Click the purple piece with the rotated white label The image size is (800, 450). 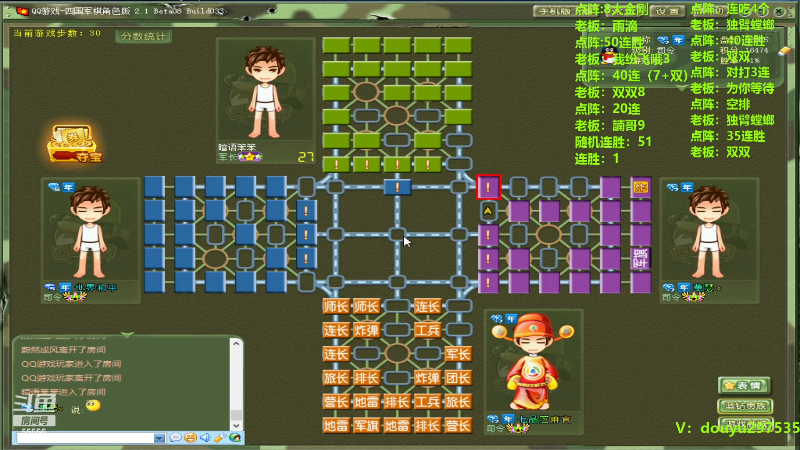coord(641,258)
